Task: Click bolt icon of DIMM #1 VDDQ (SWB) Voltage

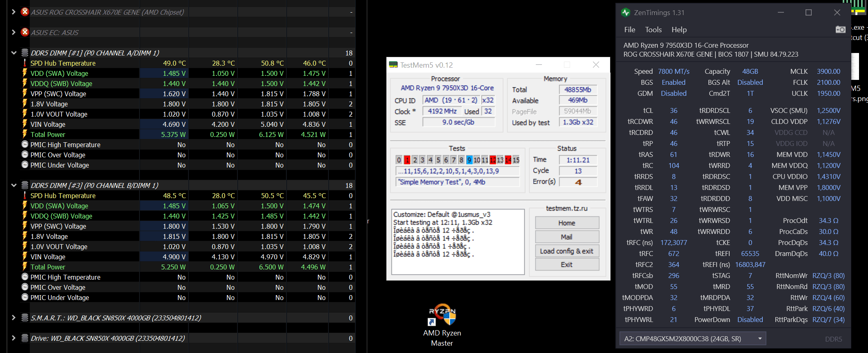Action: coord(25,83)
